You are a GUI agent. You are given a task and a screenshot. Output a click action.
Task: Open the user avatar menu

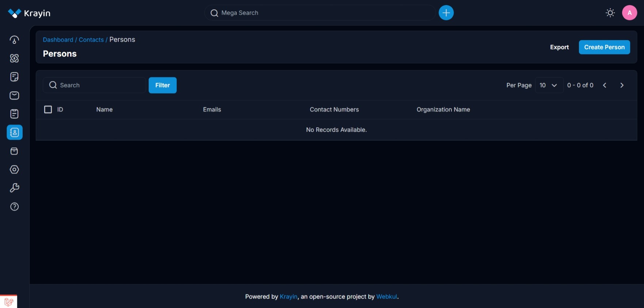click(x=629, y=13)
